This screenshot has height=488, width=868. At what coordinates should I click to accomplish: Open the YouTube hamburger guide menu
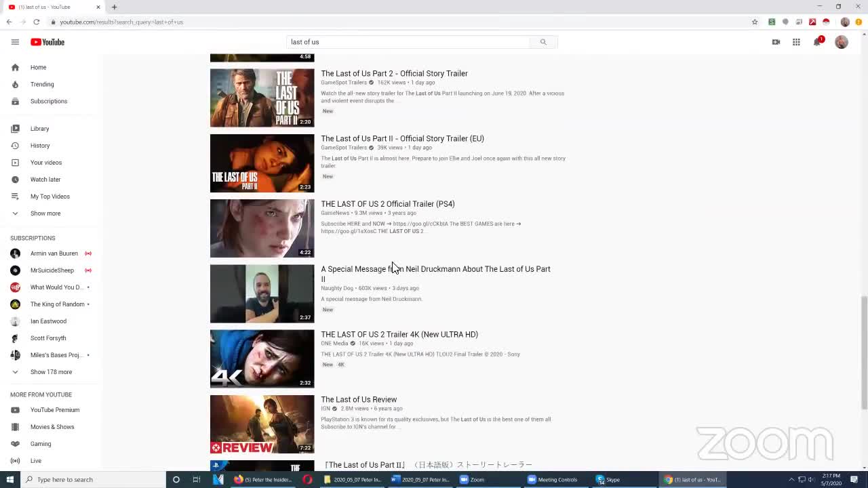[15, 42]
